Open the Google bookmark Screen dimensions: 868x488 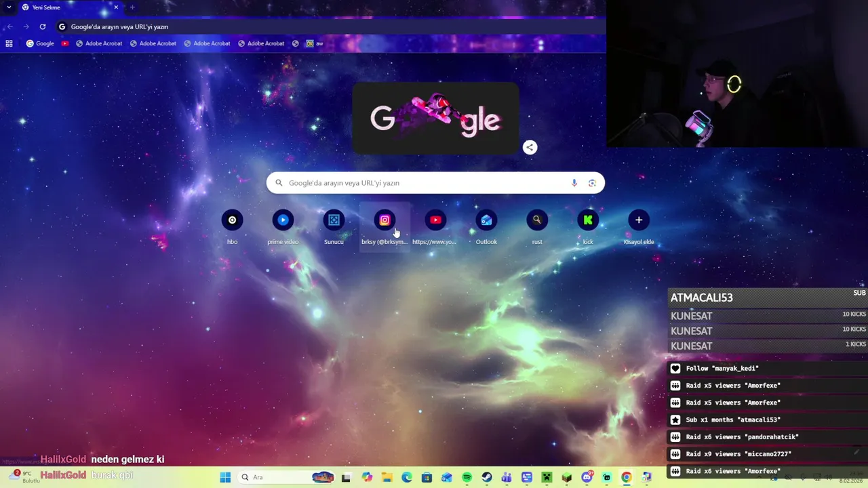coord(40,43)
